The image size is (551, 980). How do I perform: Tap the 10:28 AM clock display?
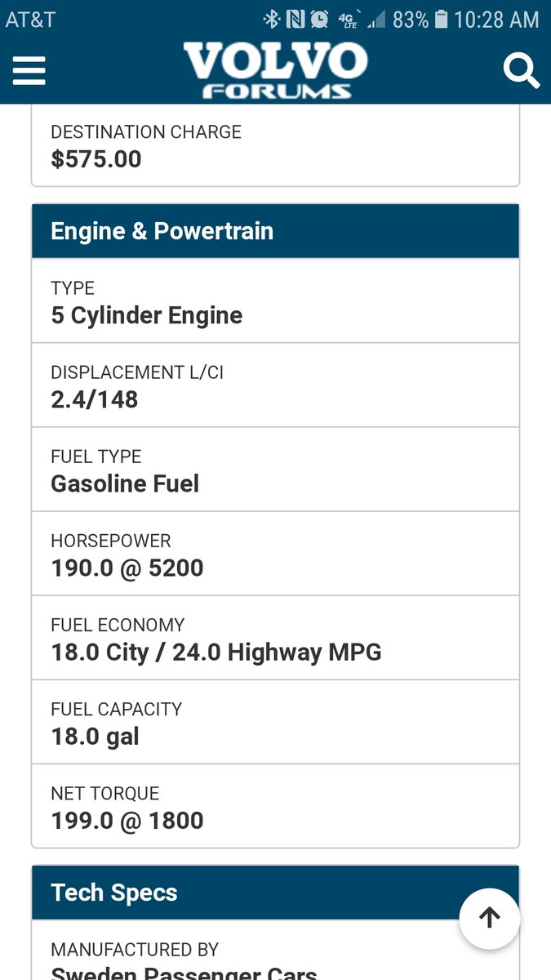click(x=498, y=19)
